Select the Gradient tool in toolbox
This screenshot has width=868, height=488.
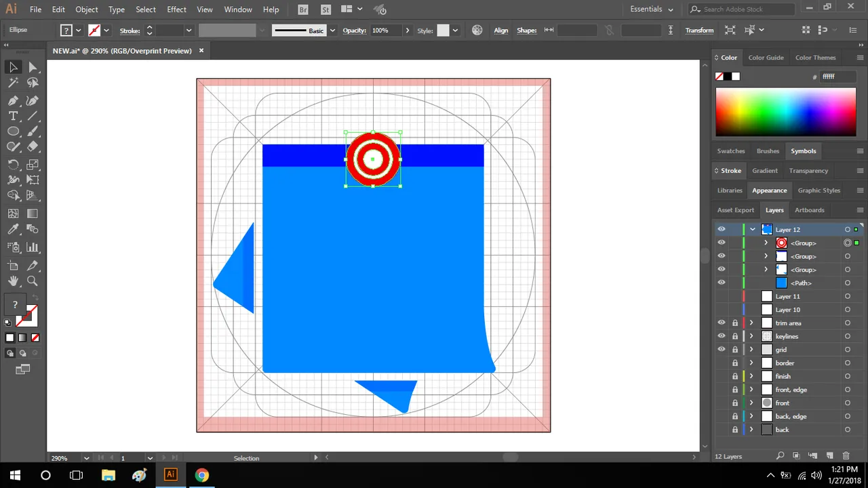tap(33, 213)
